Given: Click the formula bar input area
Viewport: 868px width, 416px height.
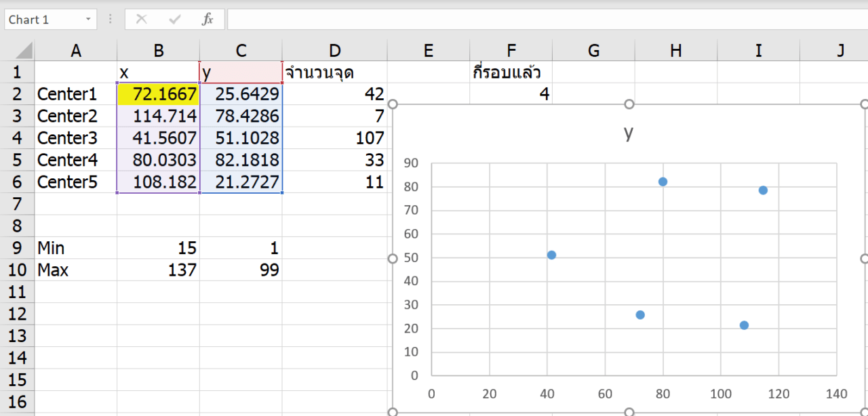Looking at the screenshot, I should pyautogui.click(x=475, y=19).
